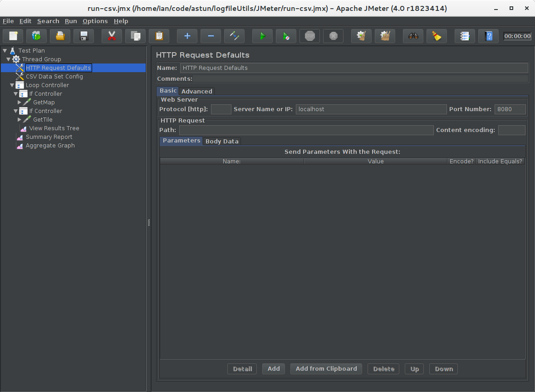Select CSV Data Set Config item
The height and width of the screenshot is (392, 535).
click(x=54, y=76)
